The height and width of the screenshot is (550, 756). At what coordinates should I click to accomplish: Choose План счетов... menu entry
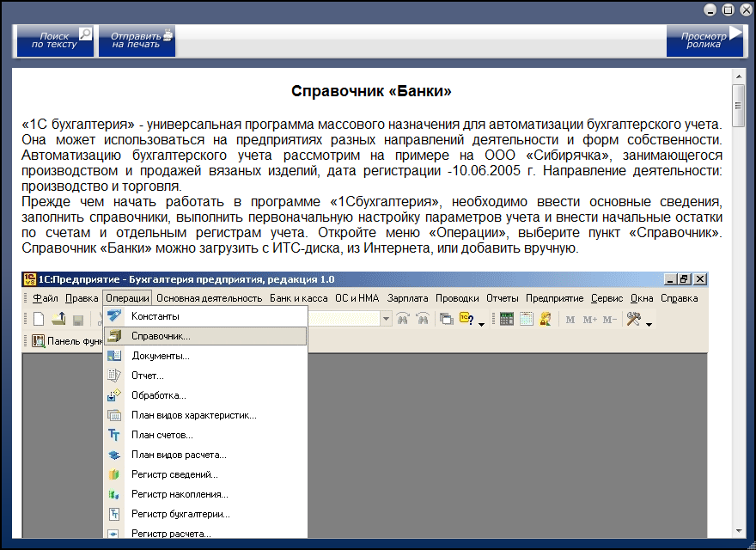click(x=162, y=435)
